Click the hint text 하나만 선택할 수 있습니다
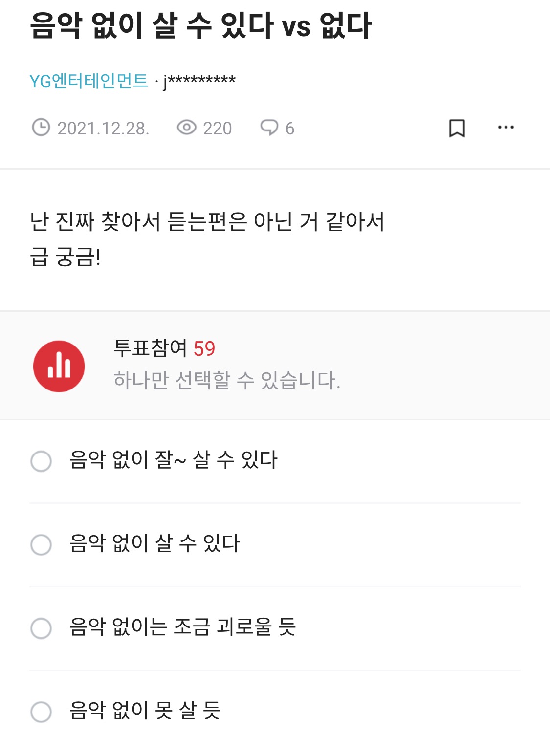 [227, 380]
